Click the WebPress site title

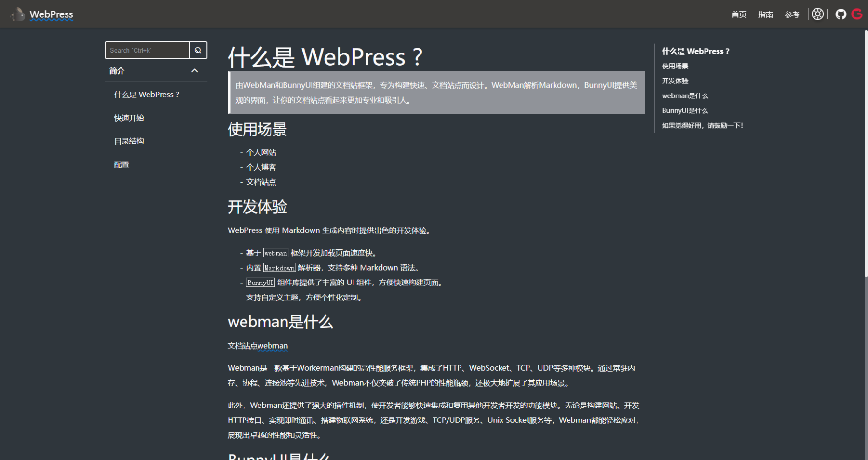[x=52, y=14]
